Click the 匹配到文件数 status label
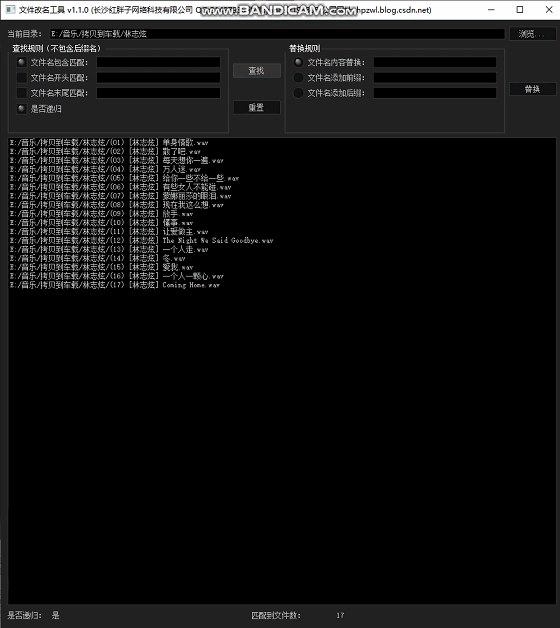The width and height of the screenshot is (560, 628). (x=276, y=615)
